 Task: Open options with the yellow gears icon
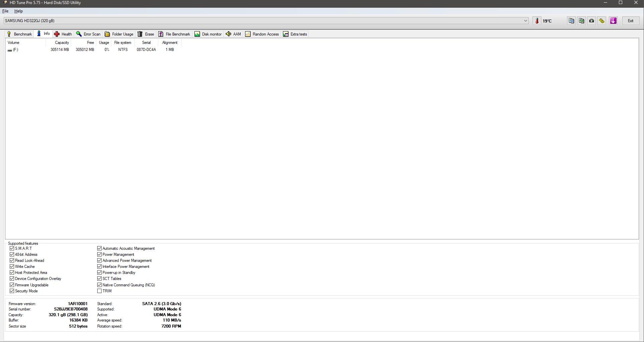coord(602,21)
